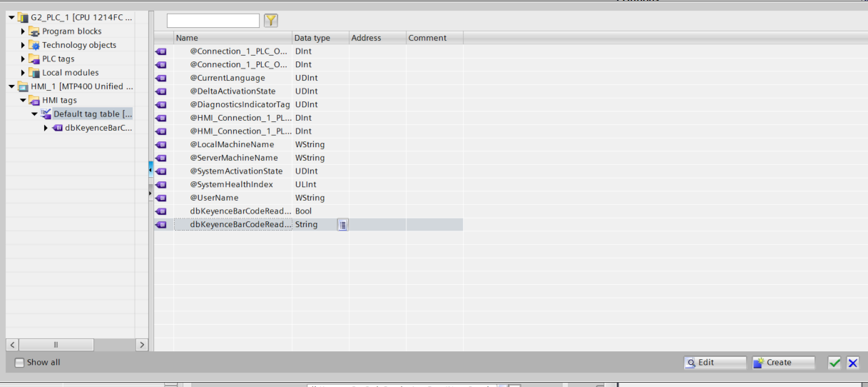Select the @SystemHealthIndex tag name

coord(231,185)
